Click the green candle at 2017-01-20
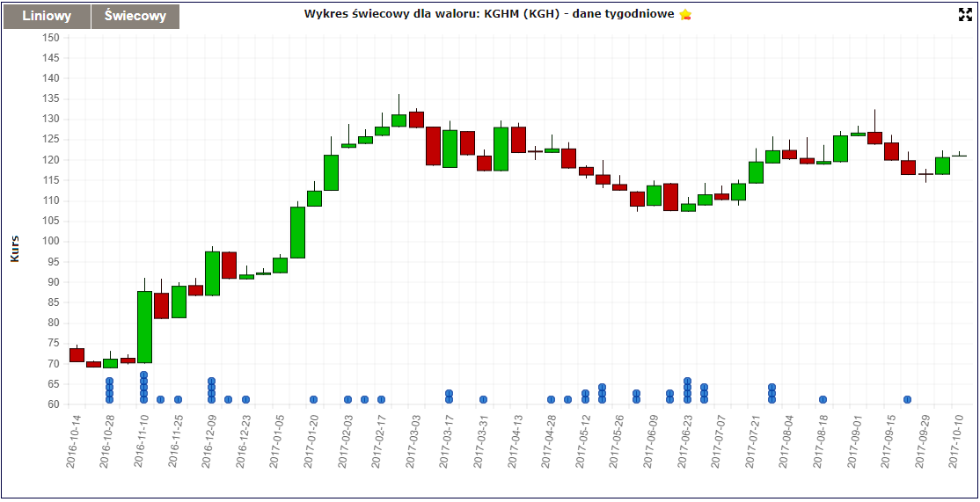This screenshot has width=980, height=502. (314, 199)
